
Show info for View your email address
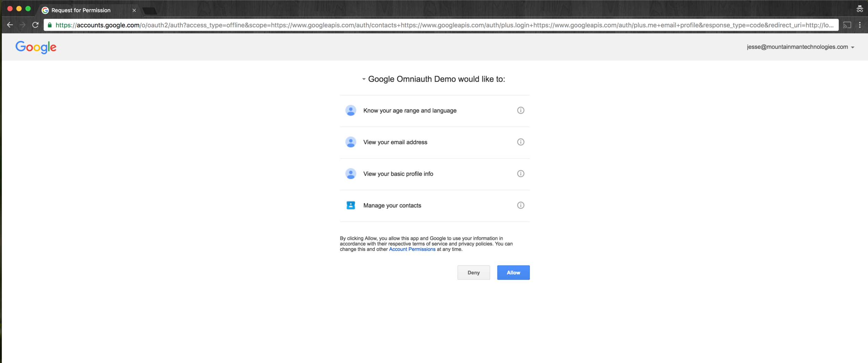[x=520, y=142]
